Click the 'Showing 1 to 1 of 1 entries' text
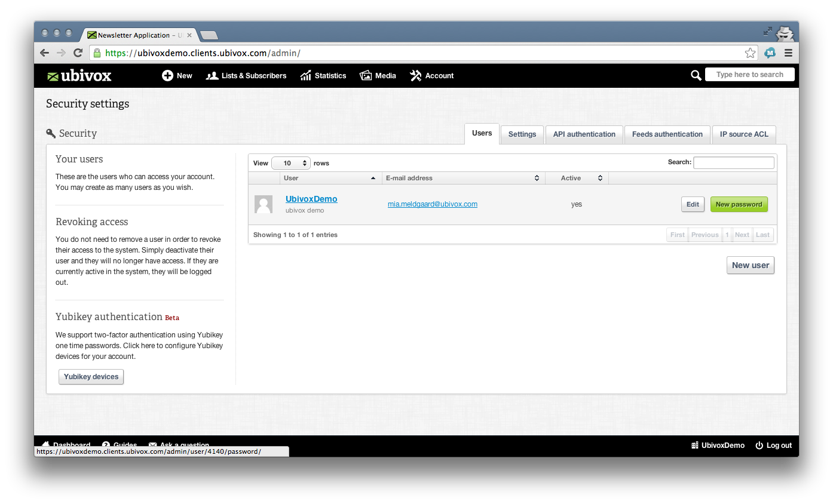The image size is (833, 504). point(295,235)
